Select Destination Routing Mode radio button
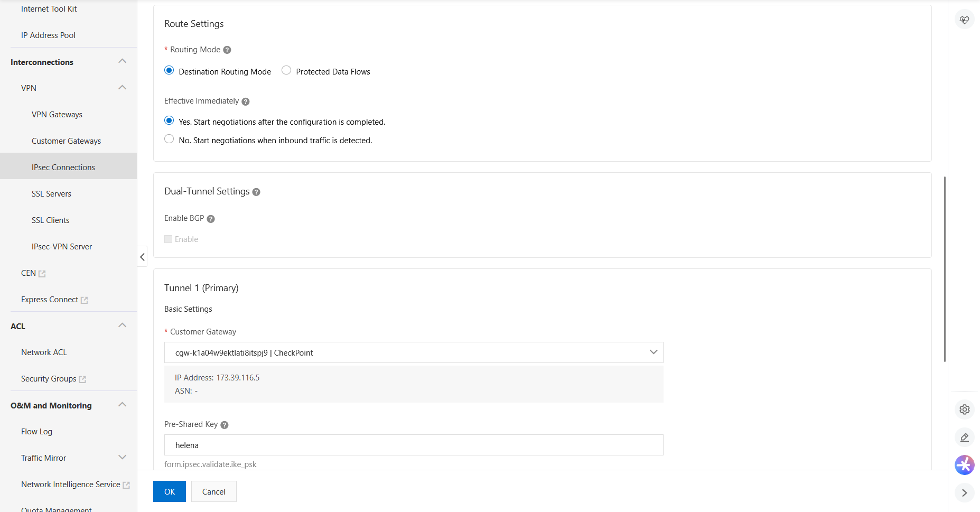This screenshot has height=512, width=980. coord(169,70)
